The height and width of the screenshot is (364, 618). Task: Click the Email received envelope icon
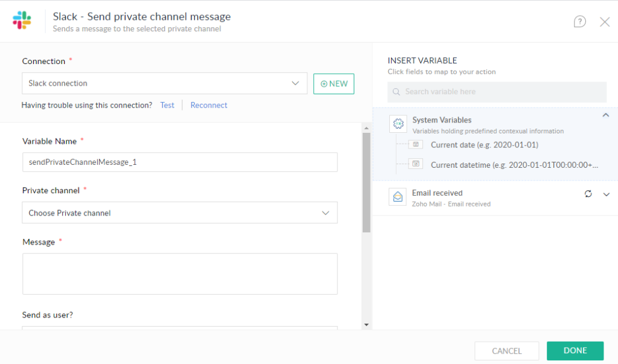pos(398,197)
